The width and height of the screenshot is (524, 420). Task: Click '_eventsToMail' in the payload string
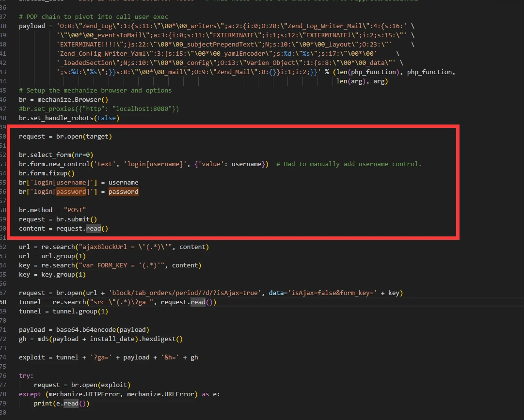[x=121, y=35]
